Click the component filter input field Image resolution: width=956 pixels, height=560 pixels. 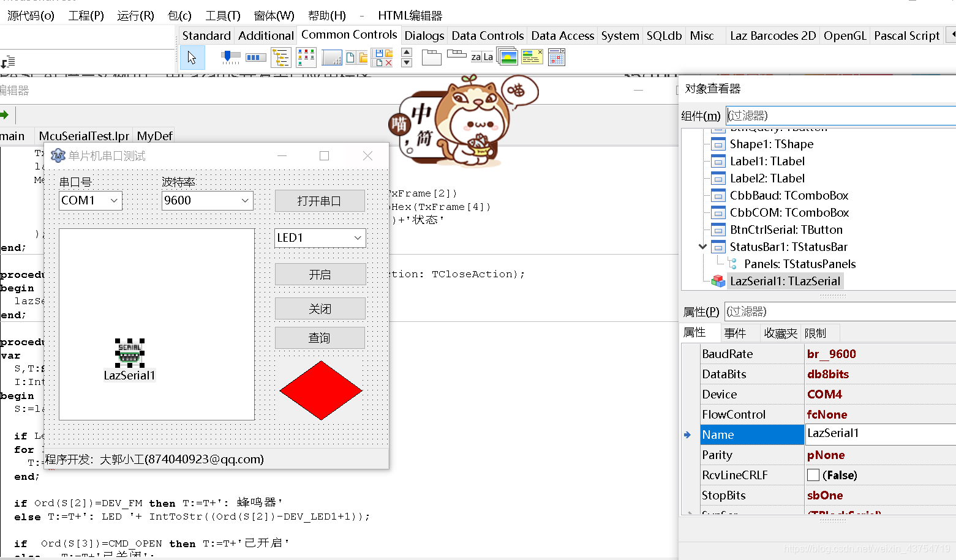click(x=840, y=115)
